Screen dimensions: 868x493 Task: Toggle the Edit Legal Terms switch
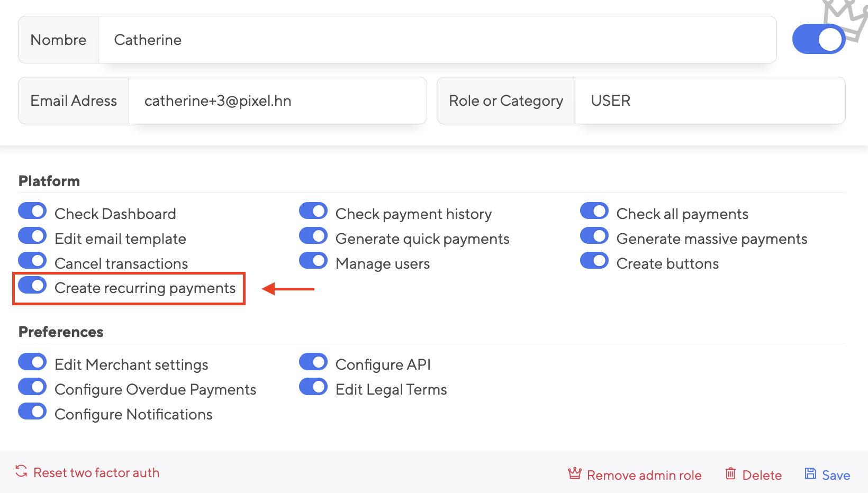tap(313, 386)
